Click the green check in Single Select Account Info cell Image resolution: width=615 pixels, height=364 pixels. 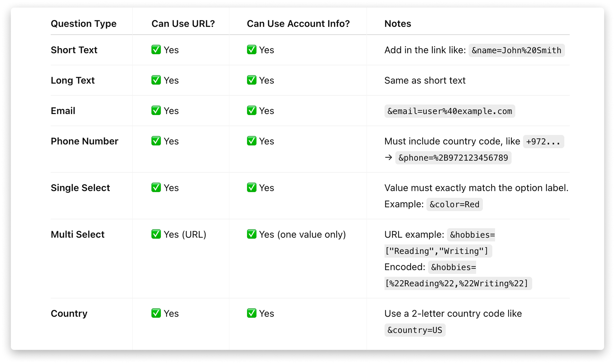pyautogui.click(x=251, y=187)
